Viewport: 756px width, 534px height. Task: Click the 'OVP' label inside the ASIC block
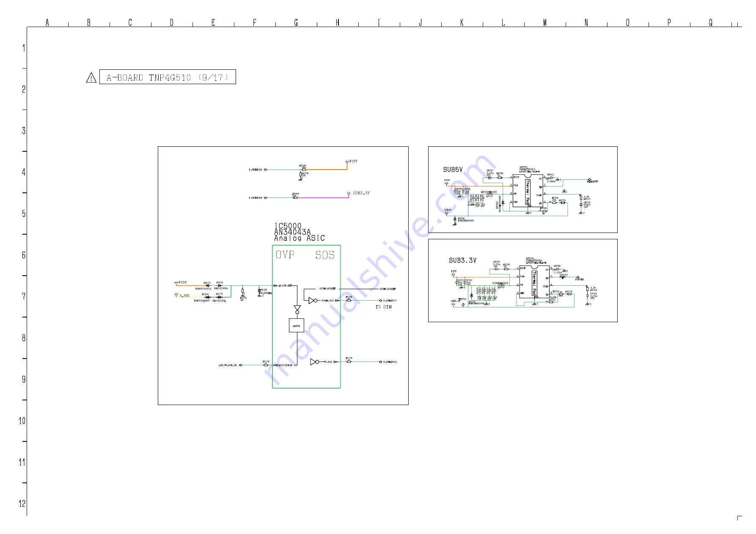[x=285, y=255]
